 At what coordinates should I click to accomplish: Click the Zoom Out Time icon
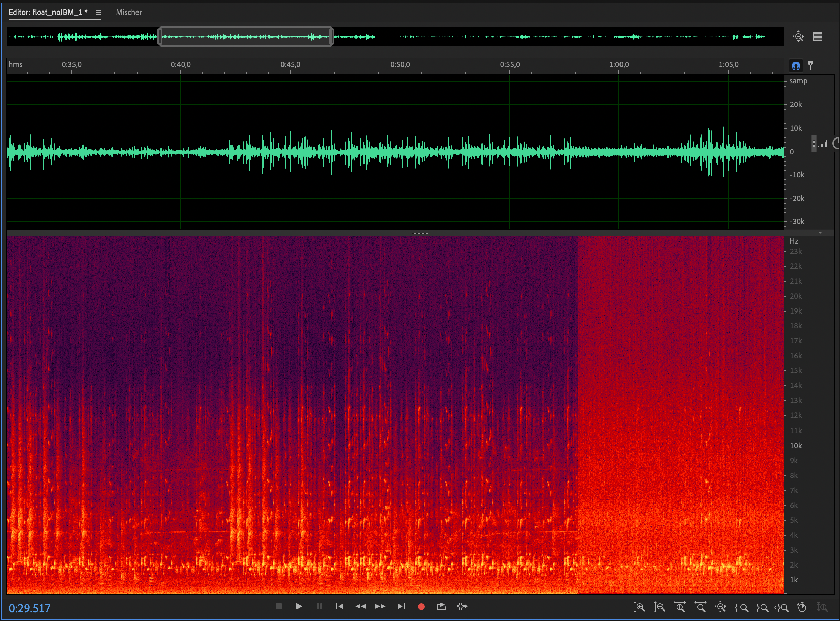tap(700, 607)
